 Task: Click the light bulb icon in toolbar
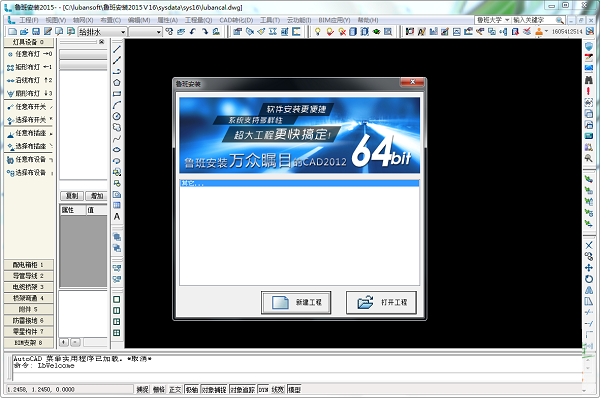[x=318, y=32]
